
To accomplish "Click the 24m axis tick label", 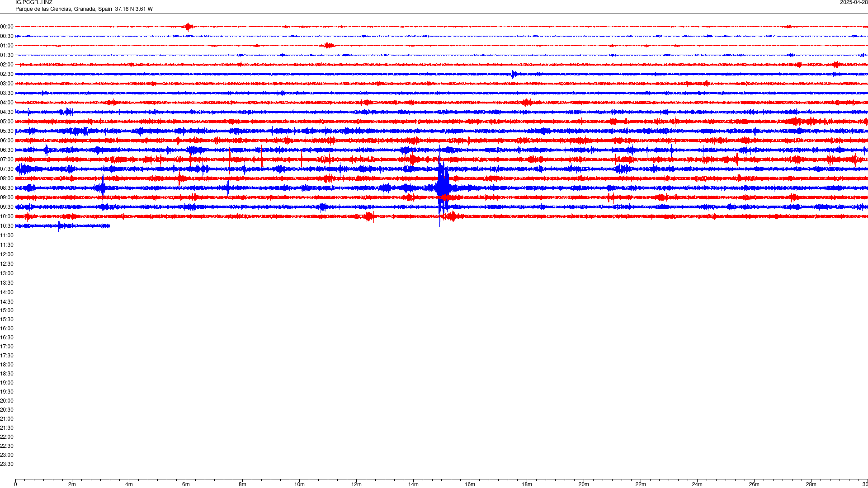I will click(x=697, y=484).
